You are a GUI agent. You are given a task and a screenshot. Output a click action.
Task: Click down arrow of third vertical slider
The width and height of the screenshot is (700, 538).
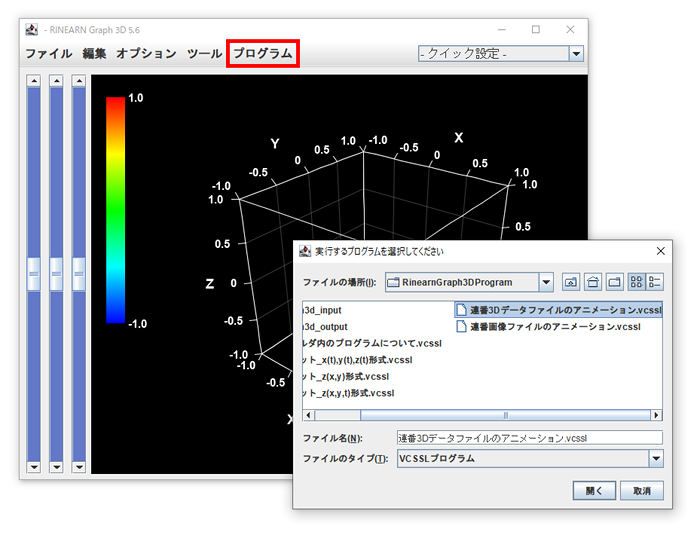click(79, 467)
